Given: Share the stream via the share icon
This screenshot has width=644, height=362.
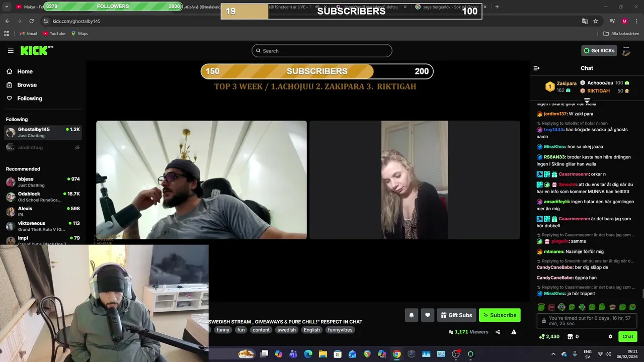Looking at the screenshot, I should [x=498, y=332].
